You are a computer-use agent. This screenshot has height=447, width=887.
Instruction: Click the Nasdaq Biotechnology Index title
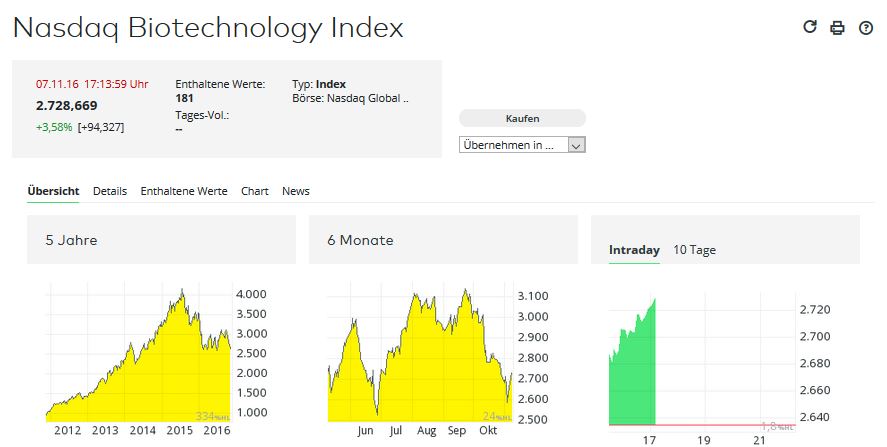click(x=208, y=28)
